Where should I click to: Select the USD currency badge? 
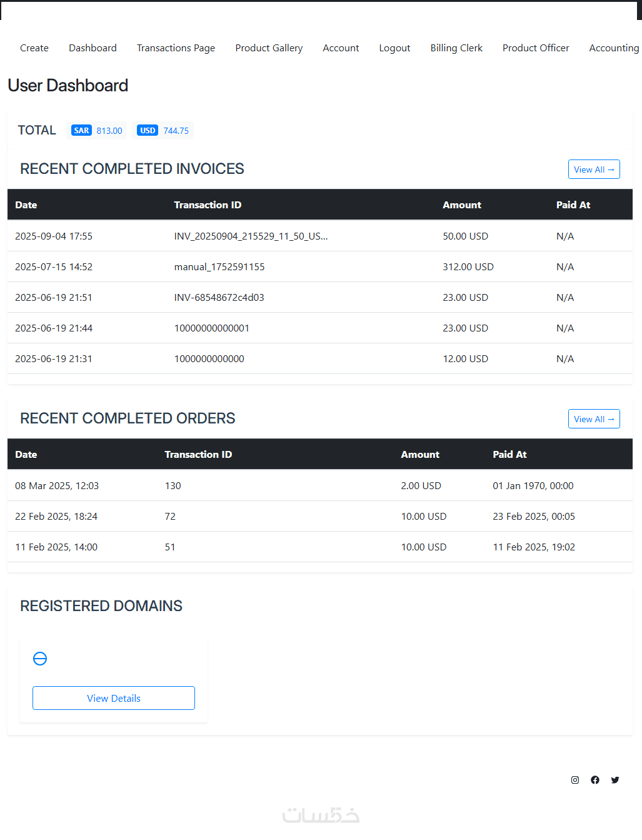click(148, 131)
